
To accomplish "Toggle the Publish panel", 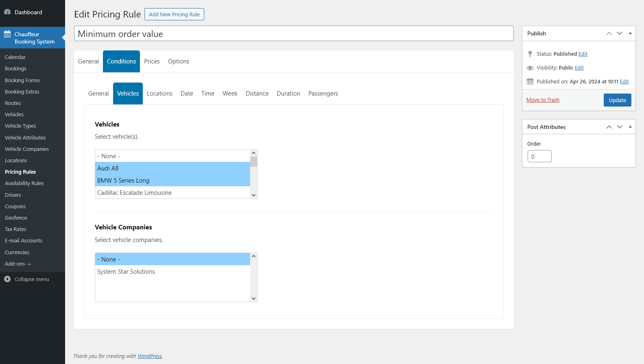I will tap(630, 33).
